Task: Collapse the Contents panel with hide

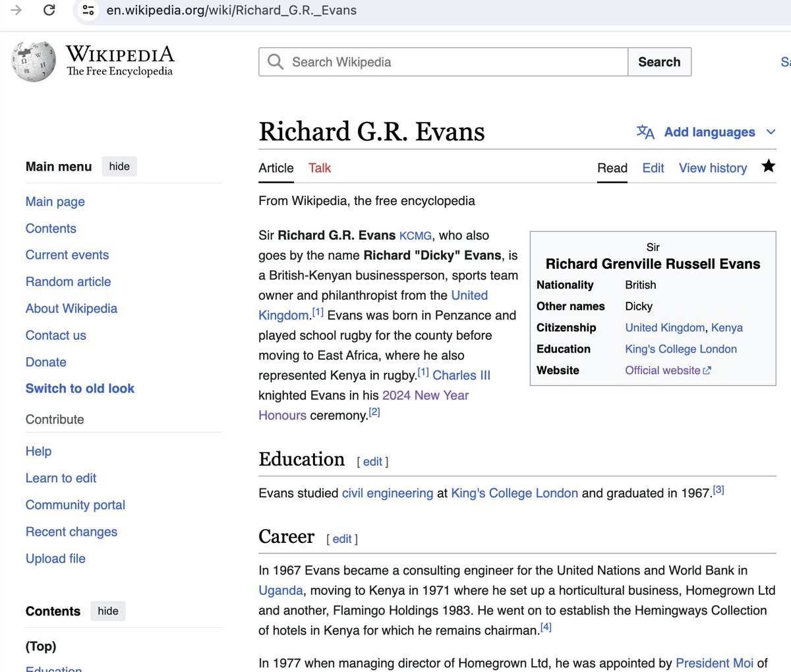Action: (x=107, y=611)
